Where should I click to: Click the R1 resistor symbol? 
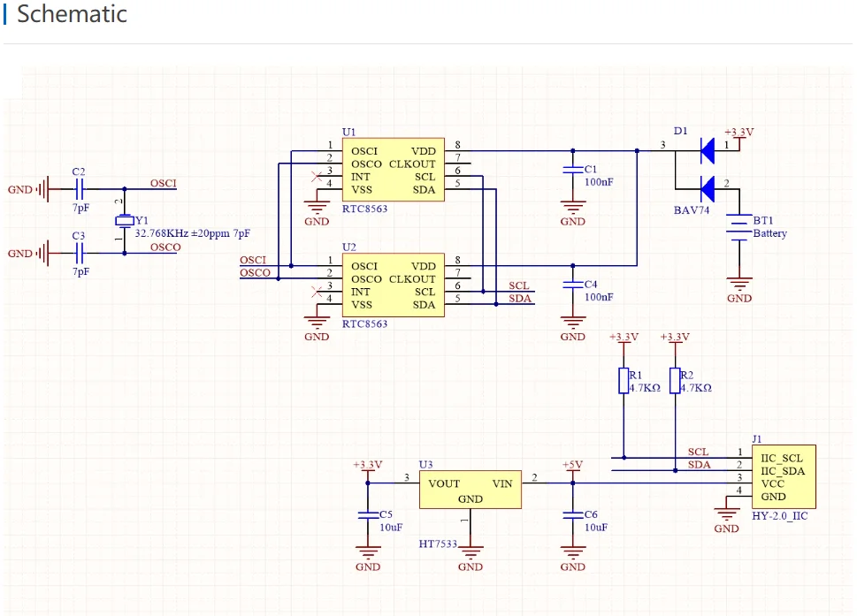point(624,381)
